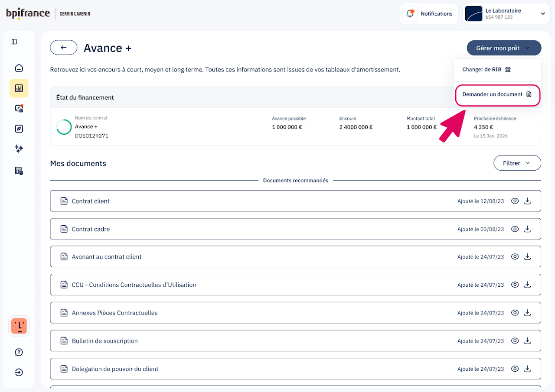This screenshot has width=555, height=392.
Task: Download the Contrat client document
Action: (x=527, y=201)
